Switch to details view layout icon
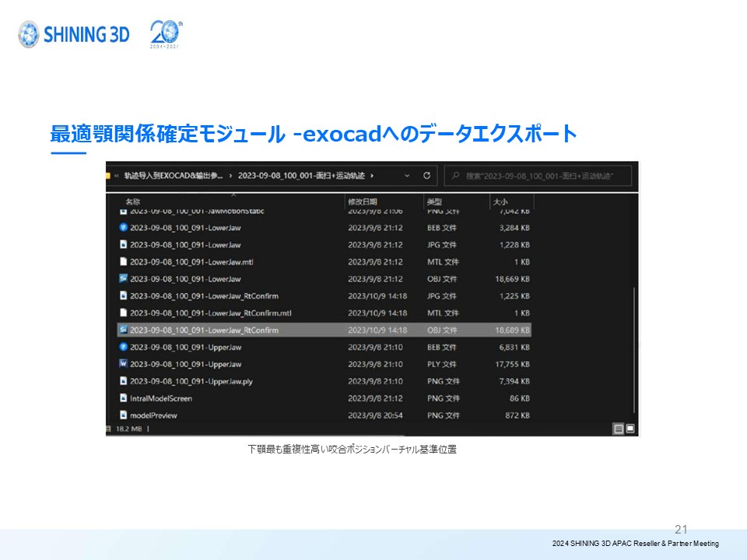Image resolution: width=747 pixels, height=560 pixels. [619, 429]
